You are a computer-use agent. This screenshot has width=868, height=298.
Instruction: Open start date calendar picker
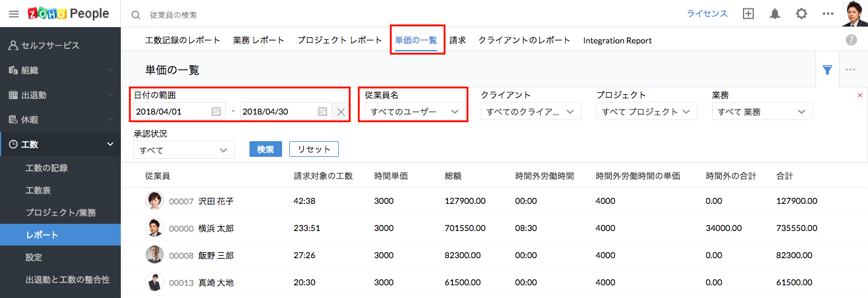(216, 112)
